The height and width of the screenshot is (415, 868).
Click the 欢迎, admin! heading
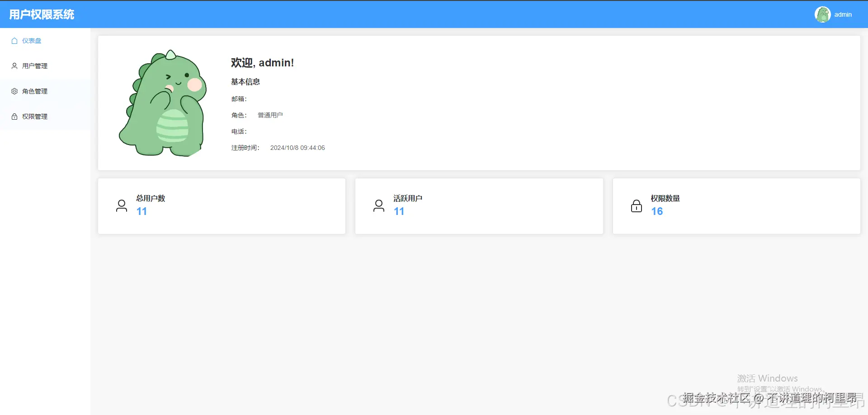tap(262, 63)
